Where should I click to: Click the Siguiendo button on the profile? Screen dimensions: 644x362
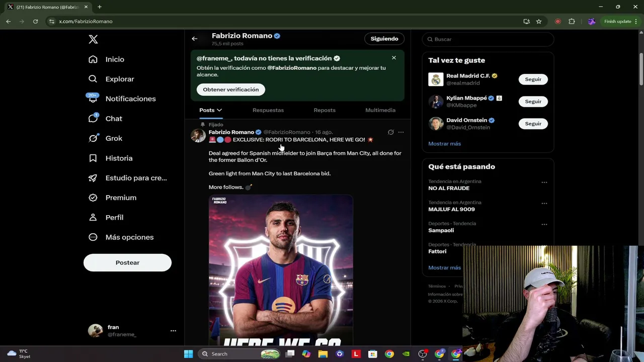click(384, 39)
